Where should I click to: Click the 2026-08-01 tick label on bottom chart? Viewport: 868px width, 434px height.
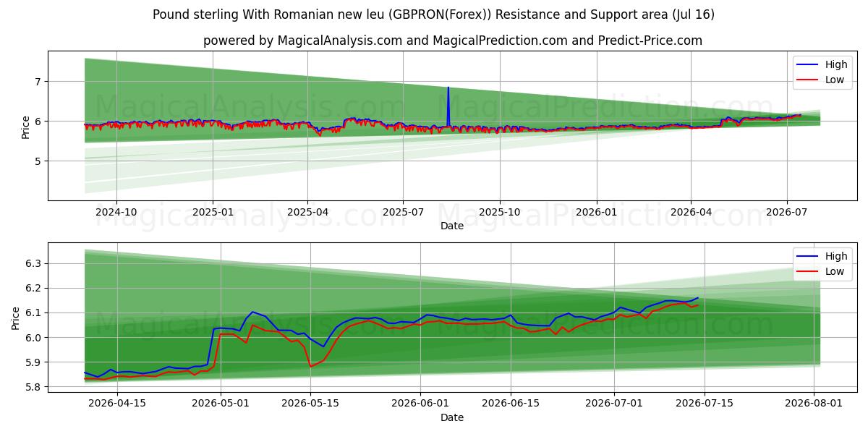coord(814,404)
